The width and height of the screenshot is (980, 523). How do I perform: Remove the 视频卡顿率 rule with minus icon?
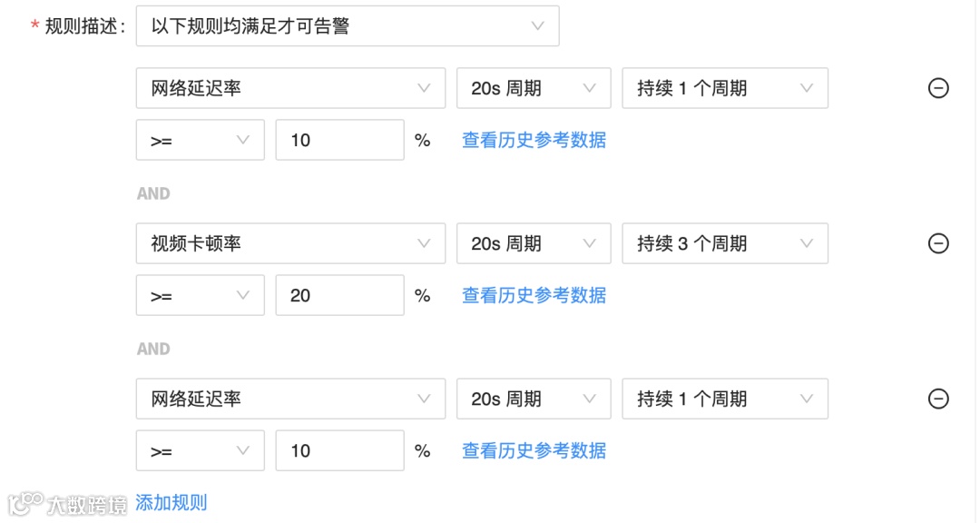tap(938, 243)
